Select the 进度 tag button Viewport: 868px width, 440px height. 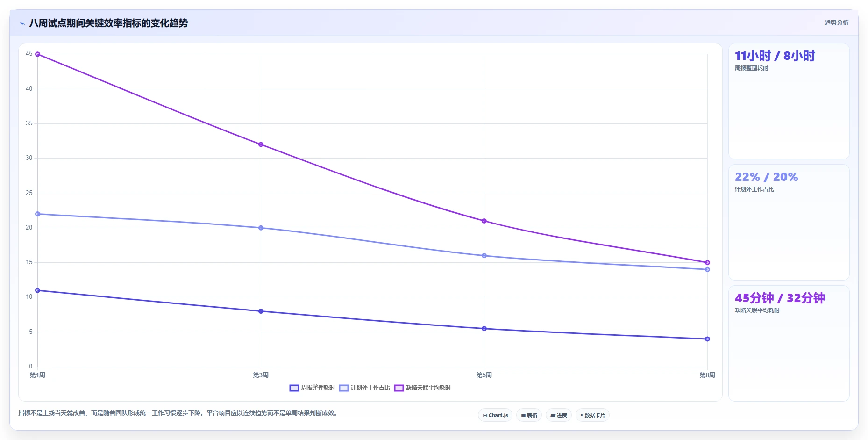pos(559,415)
